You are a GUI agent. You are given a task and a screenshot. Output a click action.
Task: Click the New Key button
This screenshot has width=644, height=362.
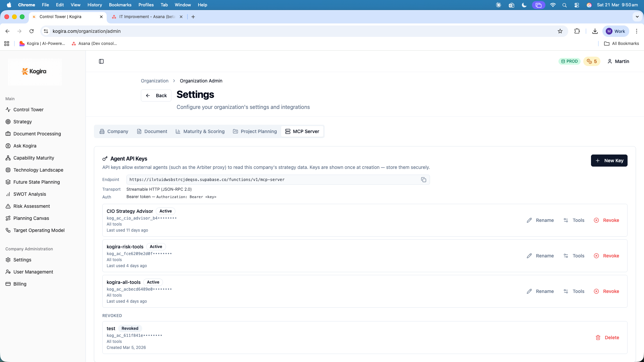(609, 161)
